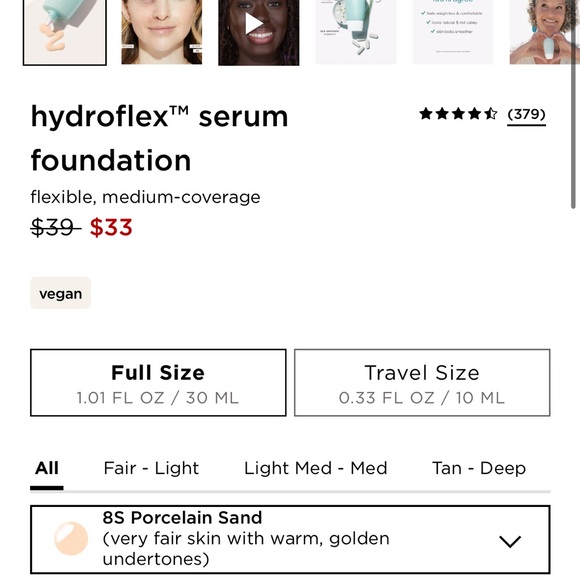The width and height of the screenshot is (580, 580).
Task: View the ingredients infographic thumbnail
Action: coord(356,33)
